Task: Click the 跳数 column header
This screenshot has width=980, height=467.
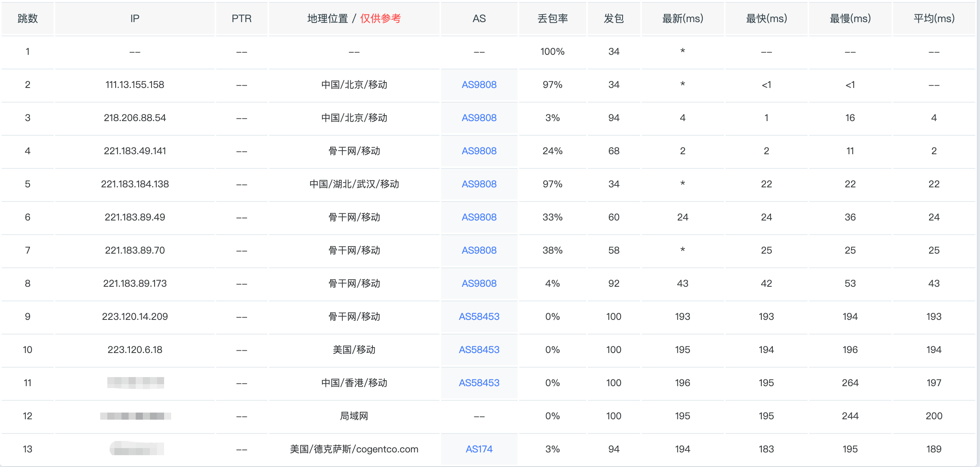Action: coord(28,19)
